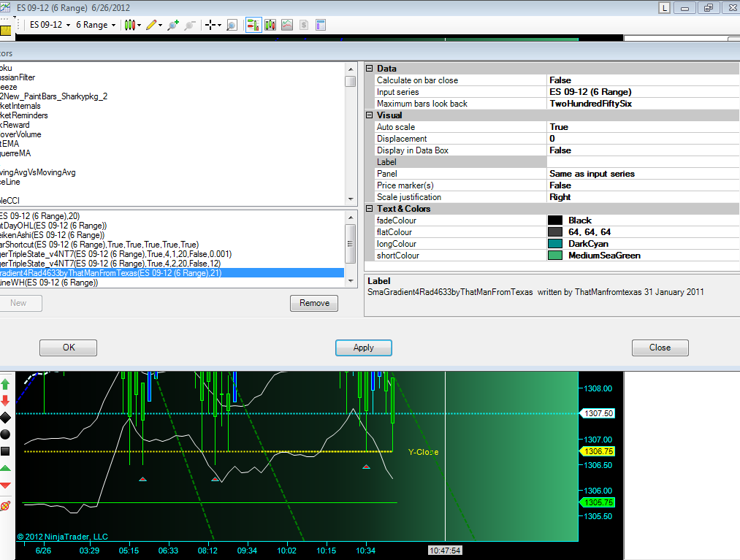Click the OK button
This screenshot has height=560, width=740.
[x=69, y=348]
